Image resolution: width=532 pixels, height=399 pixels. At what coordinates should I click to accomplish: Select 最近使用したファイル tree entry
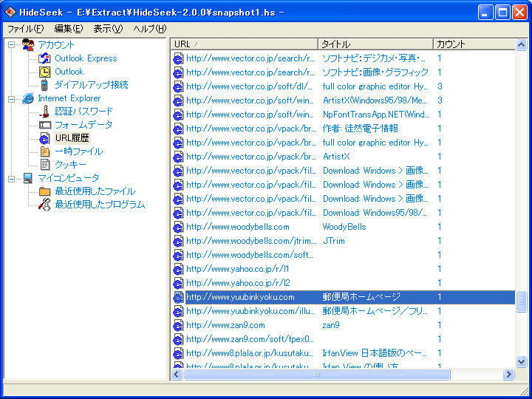[95, 191]
